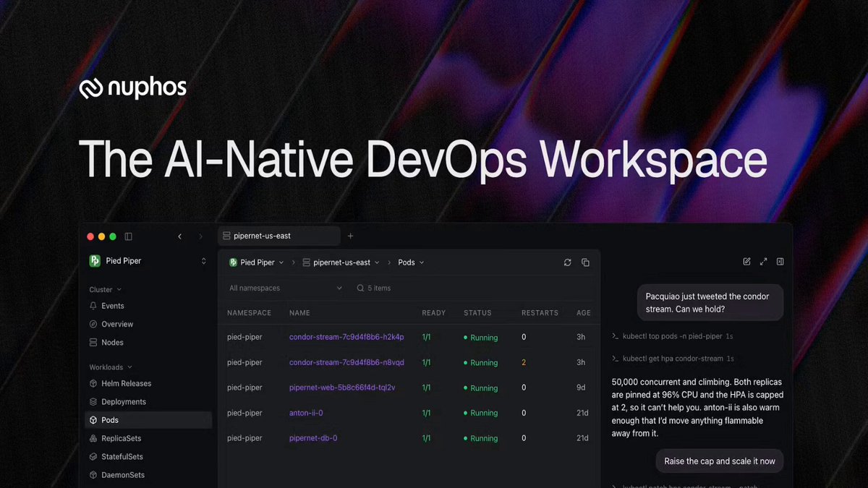Sort by the NAME column header
Image resolution: width=868 pixels, height=488 pixels.
(x=299, y=313)
